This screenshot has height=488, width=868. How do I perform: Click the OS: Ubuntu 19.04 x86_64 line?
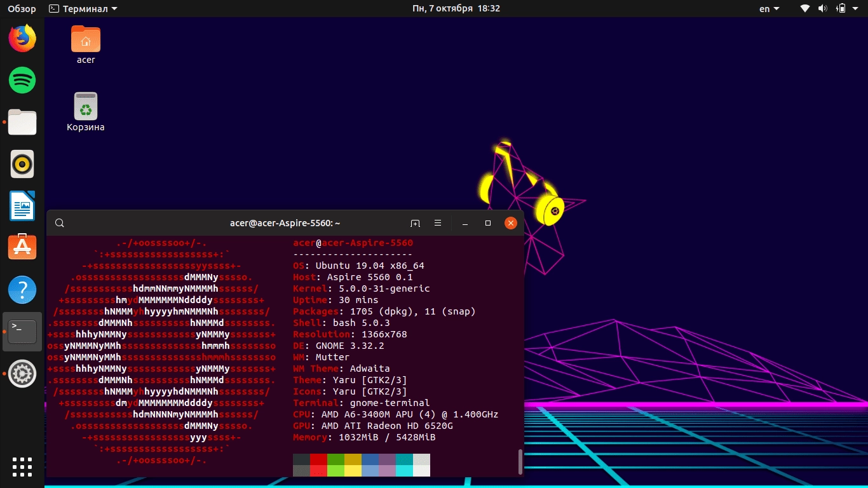coord(358,266)
